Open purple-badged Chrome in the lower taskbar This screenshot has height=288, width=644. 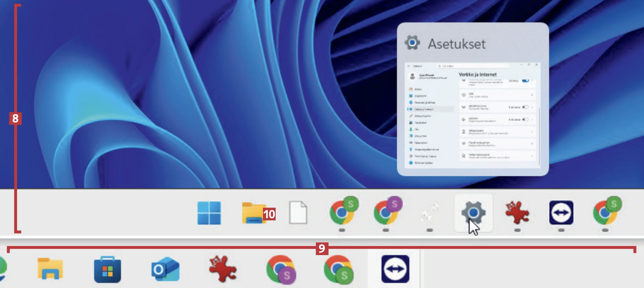coord(280,270)
